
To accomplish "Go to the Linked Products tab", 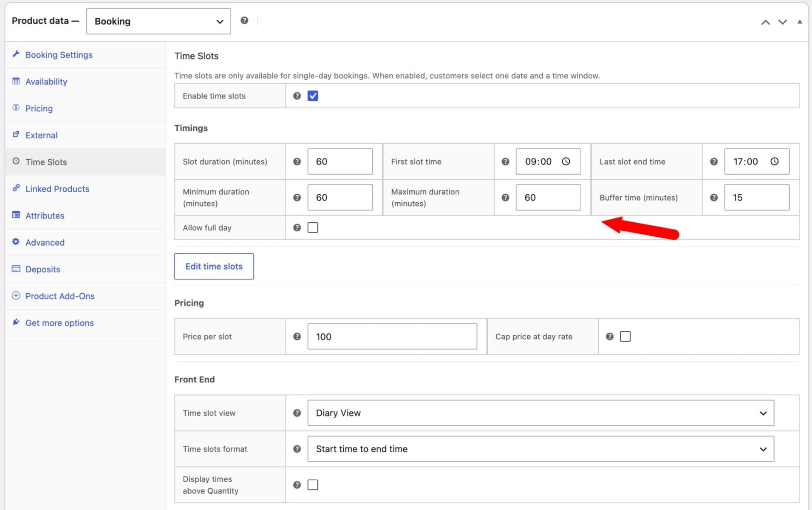I will click(85, 189).
